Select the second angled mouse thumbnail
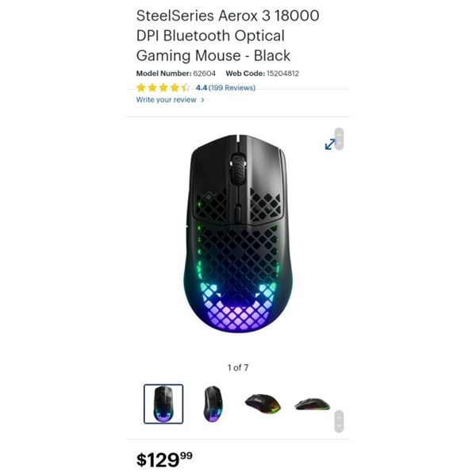The width and height of the screenshot is (476, 476). coord(213,404)
